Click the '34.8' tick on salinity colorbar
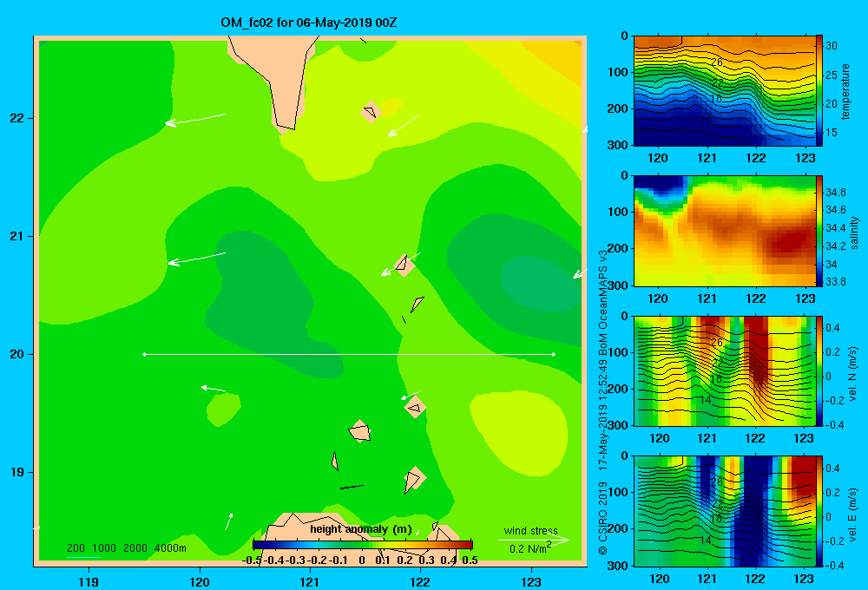 [835, 192]
